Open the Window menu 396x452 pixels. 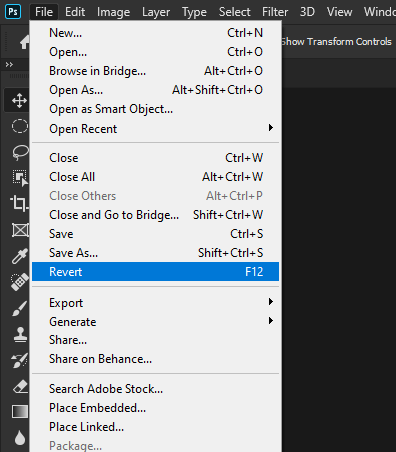379,12
